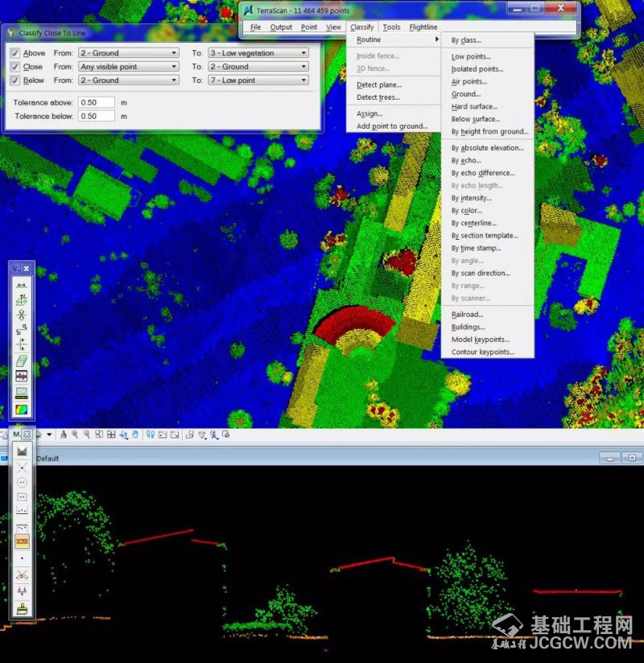Choose 'Ground...' from the Routine submenu
Image resolution: width=644 pixels, height=663 pixels.
pos(465,94)
